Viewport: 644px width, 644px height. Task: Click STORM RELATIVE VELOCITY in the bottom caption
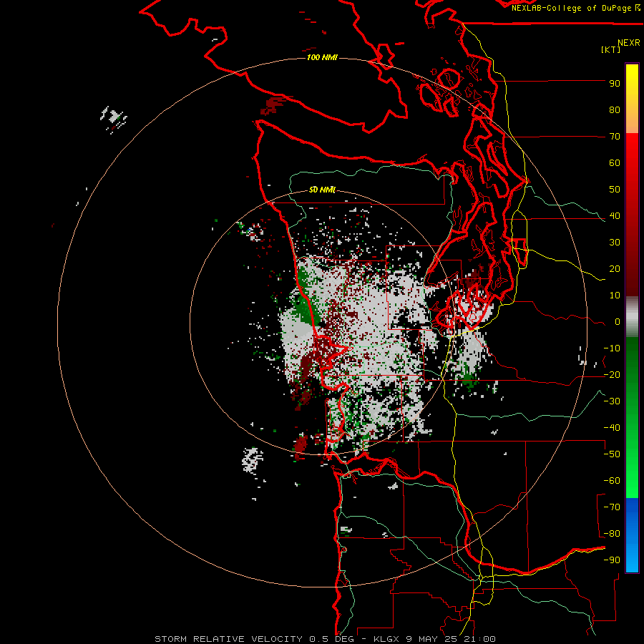coord(229,639)
